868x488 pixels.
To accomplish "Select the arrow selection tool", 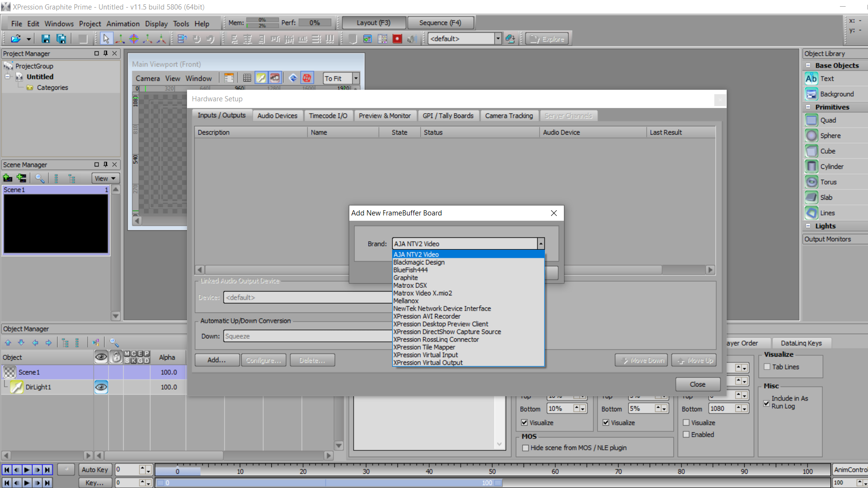I will (x=106, y=39).
